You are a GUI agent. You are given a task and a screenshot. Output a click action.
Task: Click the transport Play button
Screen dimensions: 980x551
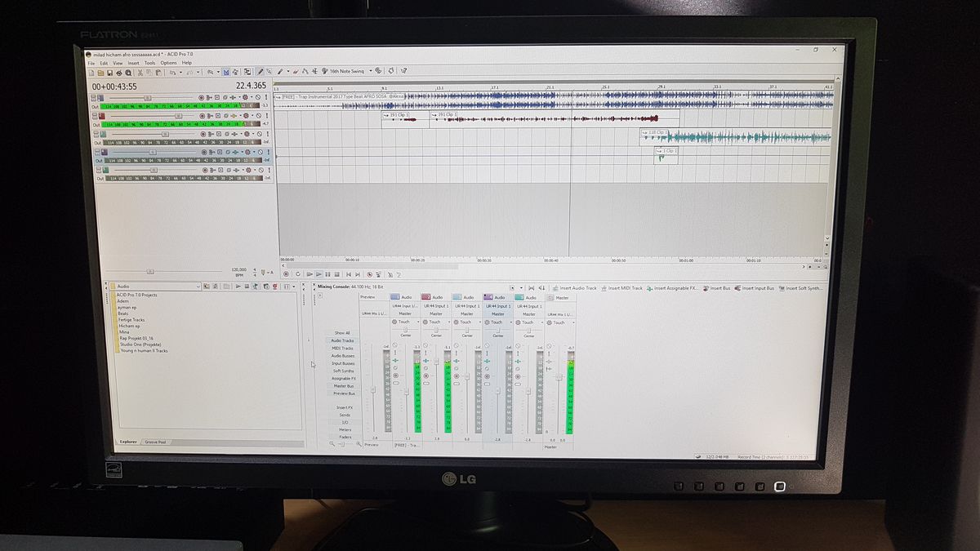coord(318,274)
